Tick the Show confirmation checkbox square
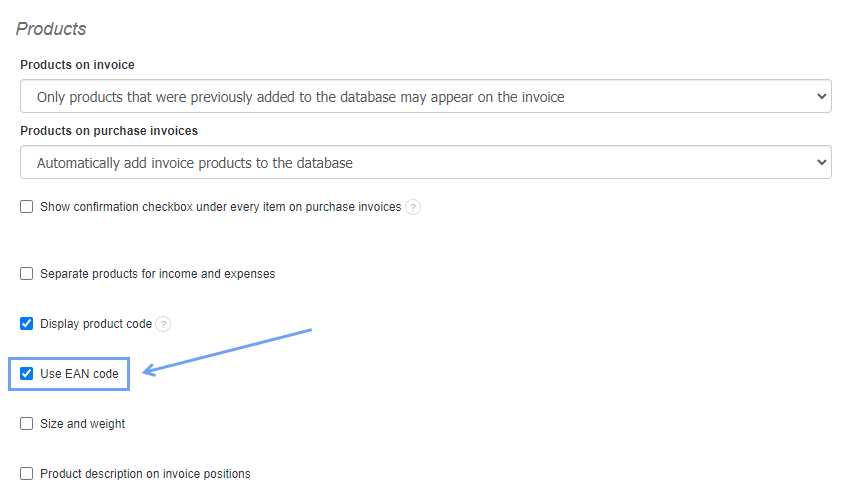Image resolution: width=849 pixels, height=496 pixels. pyautogui.click(x=27, y=207)
